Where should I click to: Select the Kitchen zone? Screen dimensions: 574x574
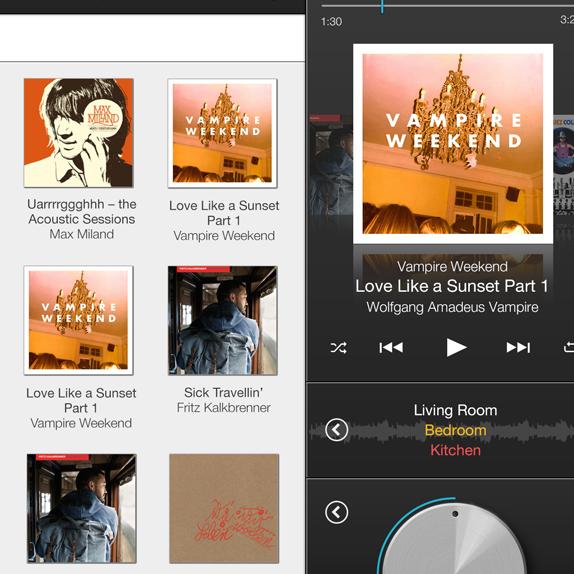pyautogui.click(x=455, y=450)
